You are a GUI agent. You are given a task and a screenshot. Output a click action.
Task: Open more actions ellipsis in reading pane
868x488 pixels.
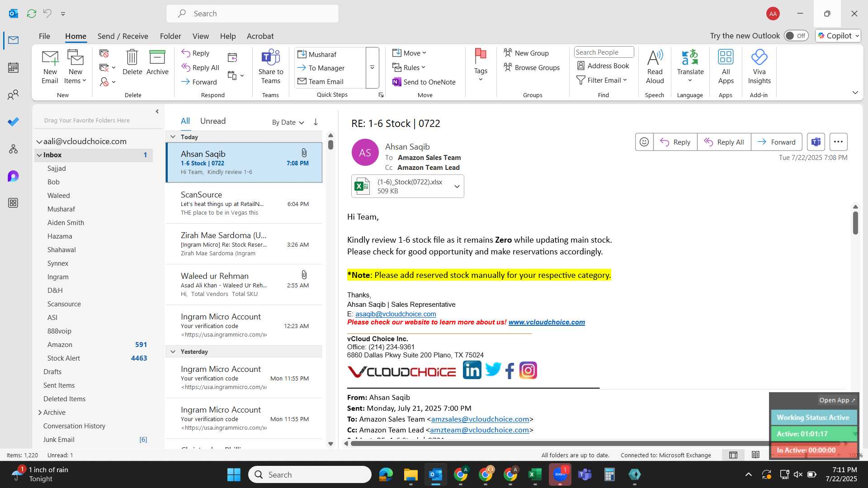click(x=838, y=142)
